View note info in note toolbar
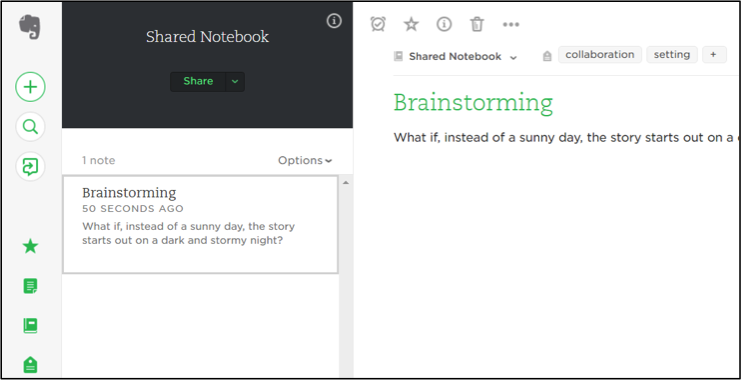Image resolution: width=741 pixels, height=380 pixels. (444, 24)
